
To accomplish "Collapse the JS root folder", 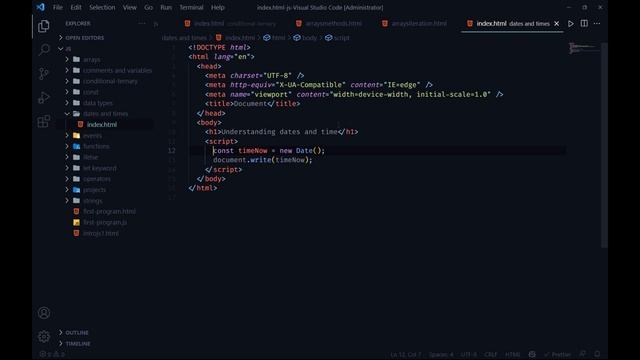I will click(61, 49).
